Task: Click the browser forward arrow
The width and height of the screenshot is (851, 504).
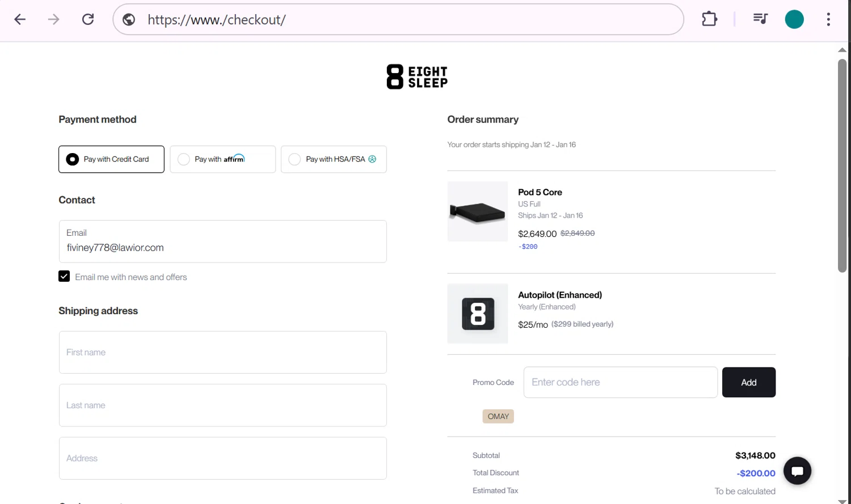Action: (53, 19)
